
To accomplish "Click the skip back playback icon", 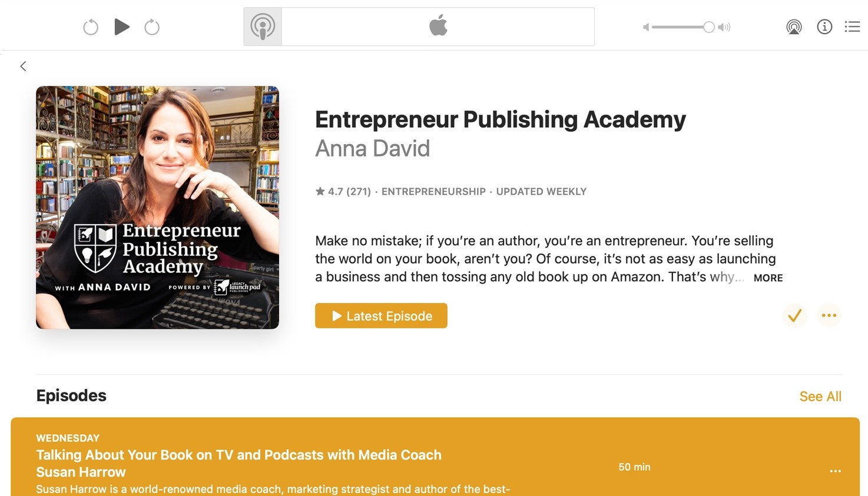I will (x=91, y=27).
